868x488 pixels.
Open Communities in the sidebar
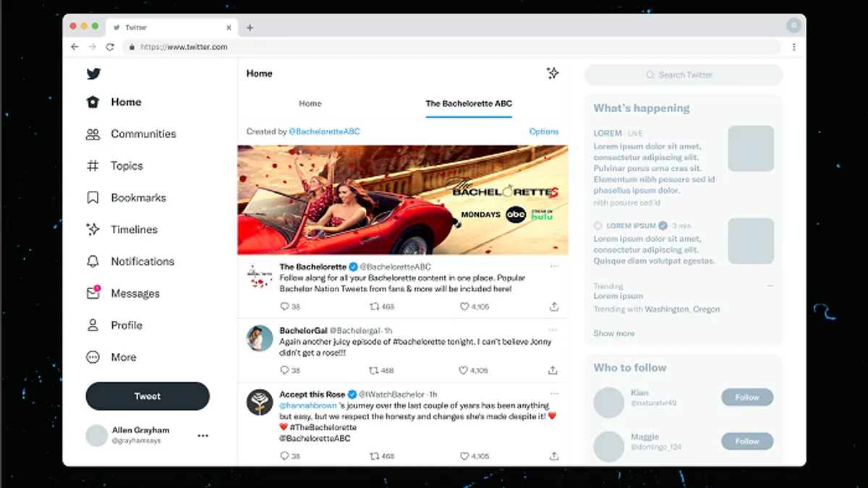(131, 134)
